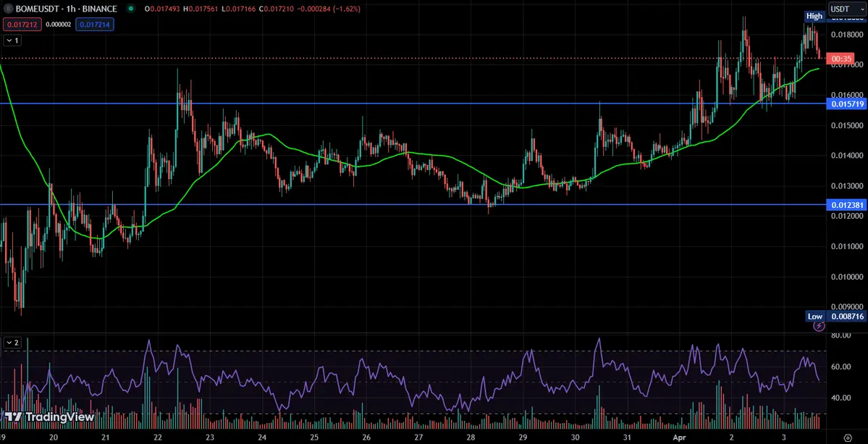
Task: Select the 0.015719 horizontal line price label
Action: point(846,104)
